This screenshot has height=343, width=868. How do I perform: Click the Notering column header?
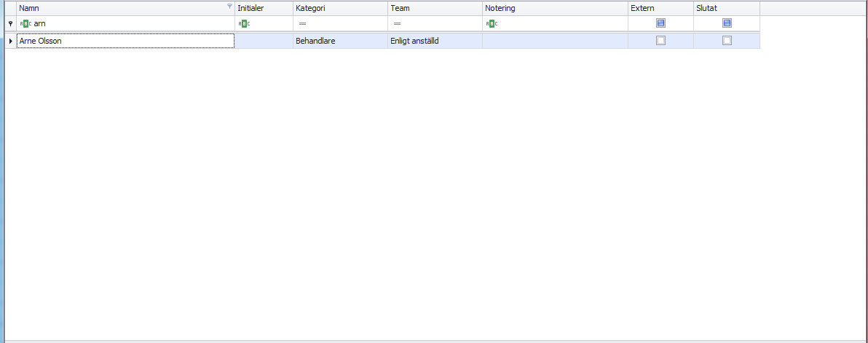pyautogui.click(x=554, y=8)
